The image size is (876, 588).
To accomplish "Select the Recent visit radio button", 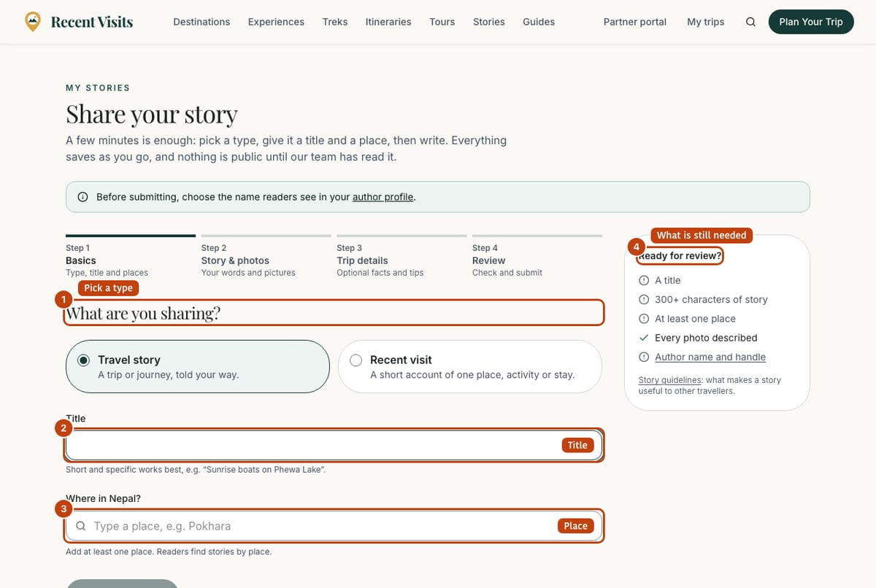I will tap(356, 360).
